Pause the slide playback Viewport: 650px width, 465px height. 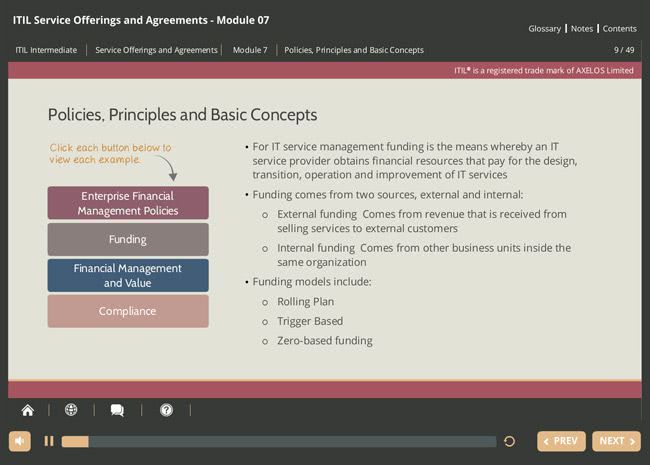(49, 441)
